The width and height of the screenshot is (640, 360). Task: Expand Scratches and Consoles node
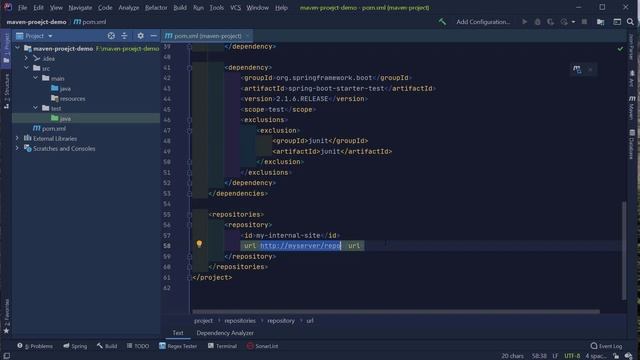(x=17, y=149)
